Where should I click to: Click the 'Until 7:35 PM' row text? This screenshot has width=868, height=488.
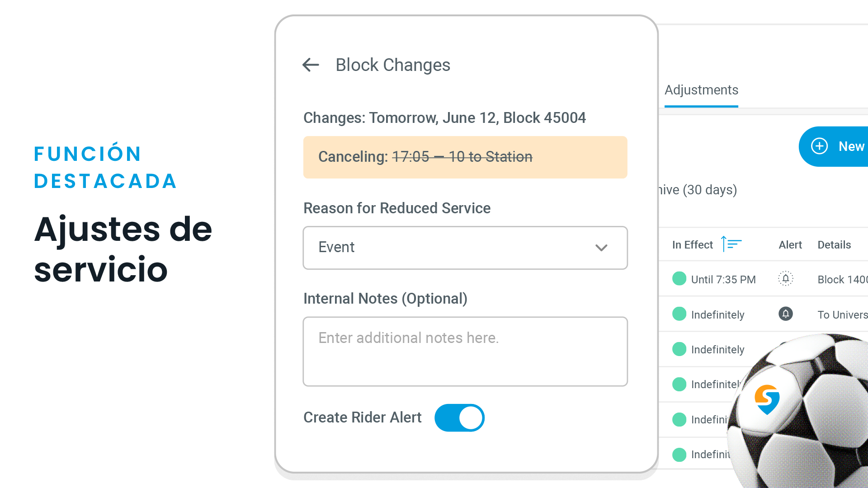click(723, 280)
